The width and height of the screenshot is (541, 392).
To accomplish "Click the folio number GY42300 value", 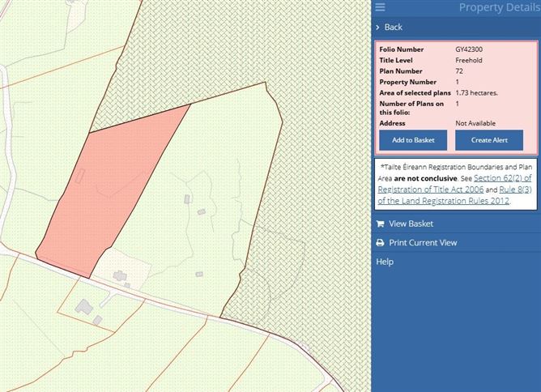I will [x=469, y=49].
